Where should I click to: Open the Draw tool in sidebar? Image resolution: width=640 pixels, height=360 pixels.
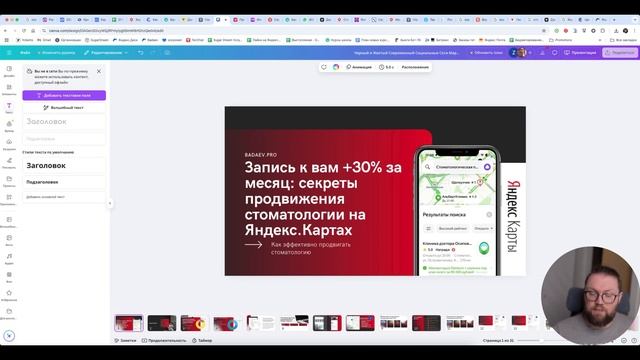(9, 163)
